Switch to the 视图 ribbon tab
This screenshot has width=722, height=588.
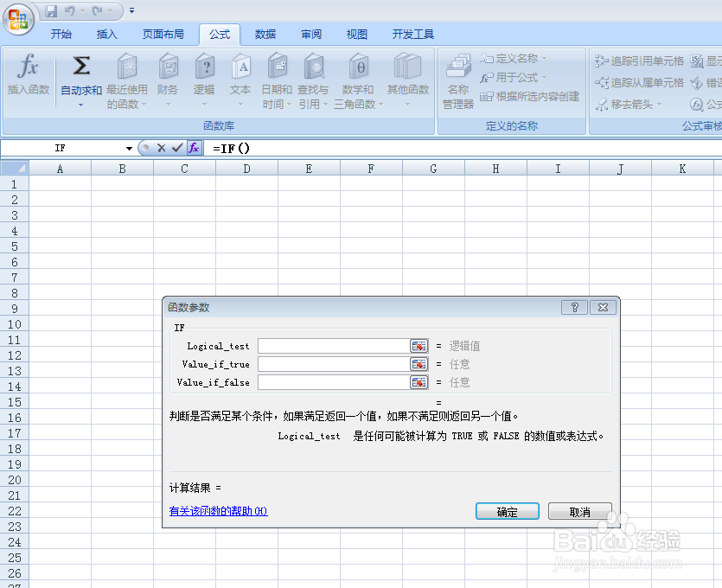tap(357, 34)
